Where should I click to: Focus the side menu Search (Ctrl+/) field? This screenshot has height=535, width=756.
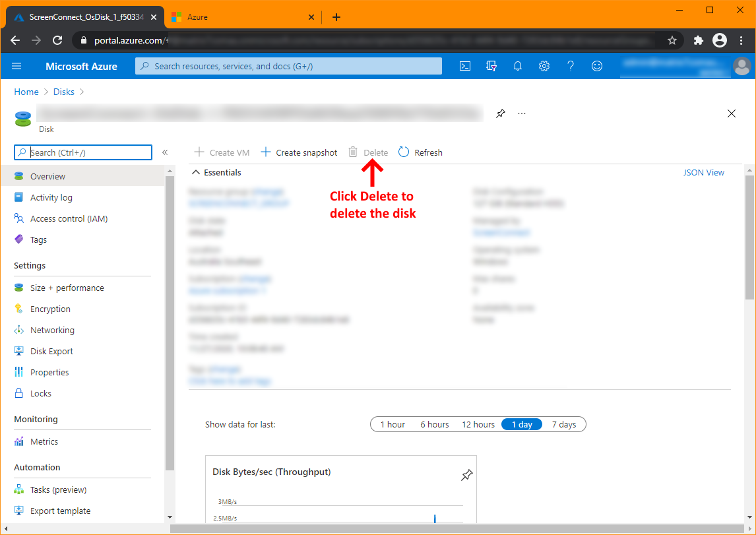[83, 152]
